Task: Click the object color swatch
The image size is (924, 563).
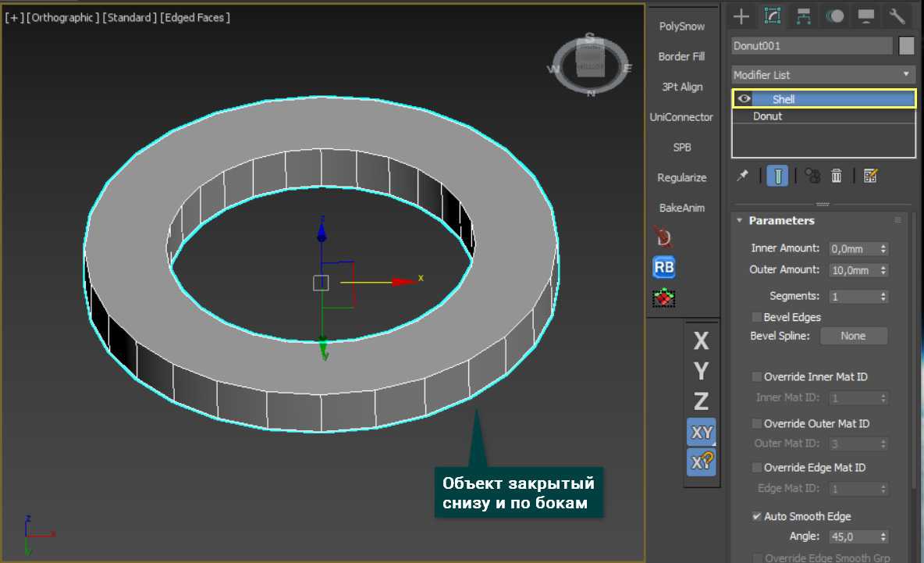Action: tap(906, 46)
